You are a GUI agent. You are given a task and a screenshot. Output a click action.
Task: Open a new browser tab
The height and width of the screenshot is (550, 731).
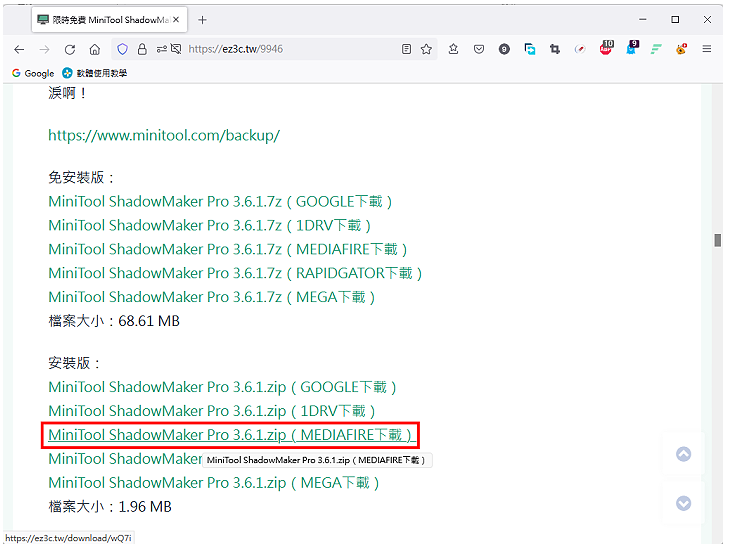[202, 20]
